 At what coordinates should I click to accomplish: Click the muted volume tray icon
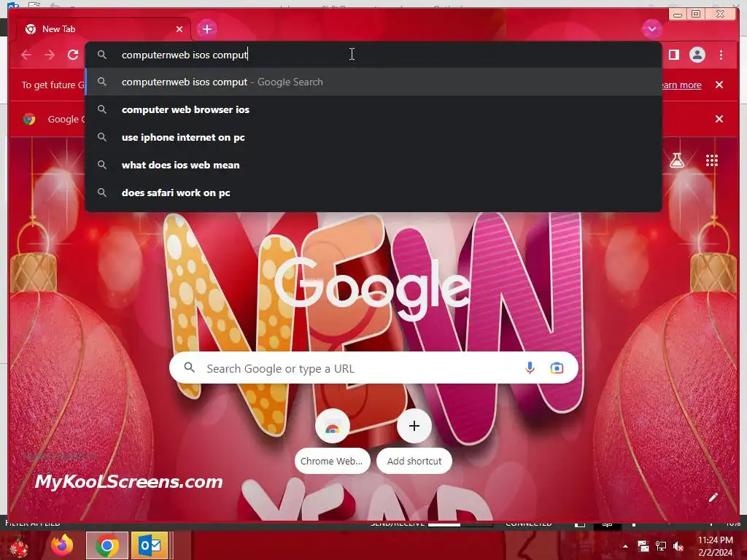(678, 546)
